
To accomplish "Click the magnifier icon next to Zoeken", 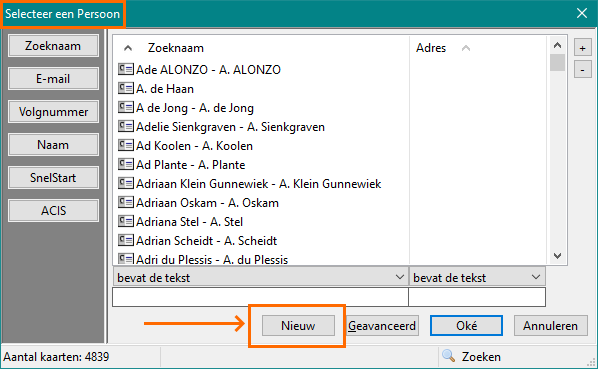I will point(448,356).
